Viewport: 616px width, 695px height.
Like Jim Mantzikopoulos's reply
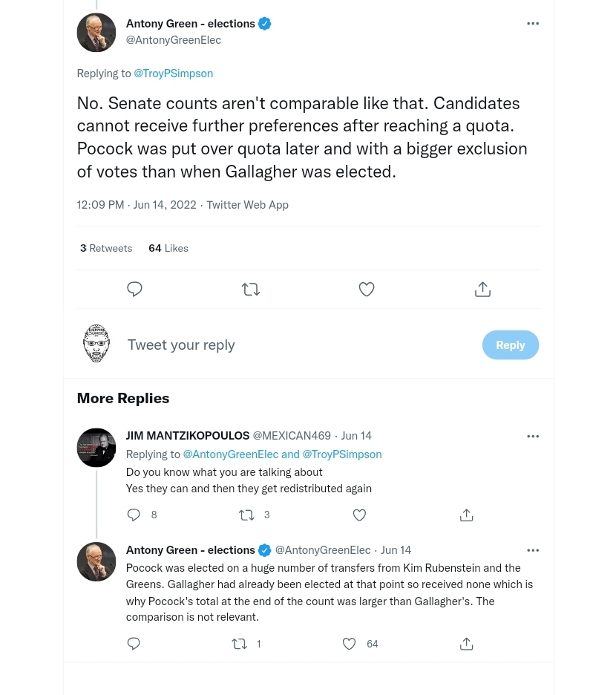tap(359, 515)
